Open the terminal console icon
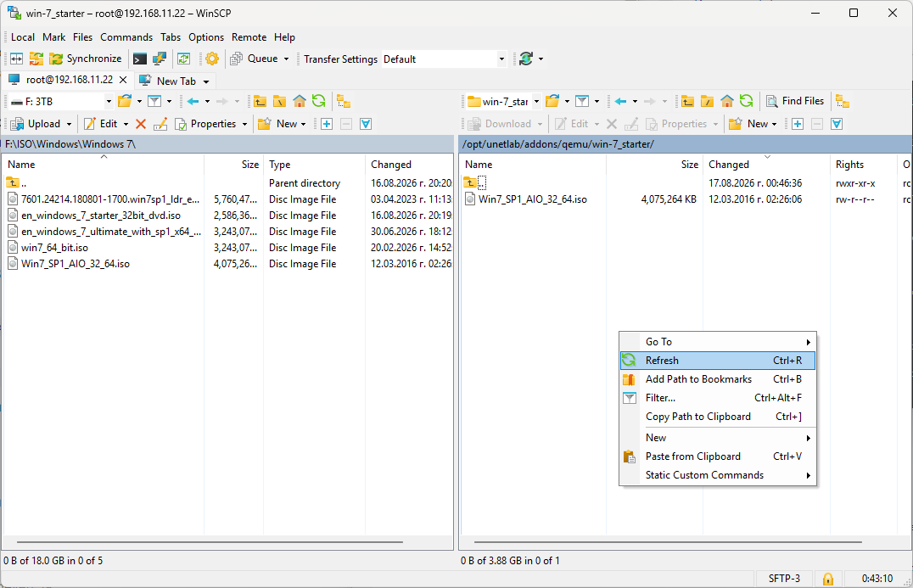 (x=140, y=59)
